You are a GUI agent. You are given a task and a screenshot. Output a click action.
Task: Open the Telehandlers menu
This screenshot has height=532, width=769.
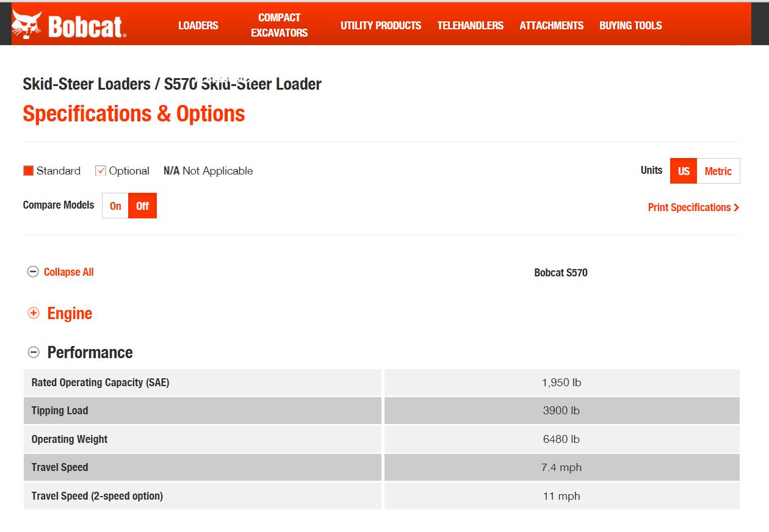tap(471, 25)
